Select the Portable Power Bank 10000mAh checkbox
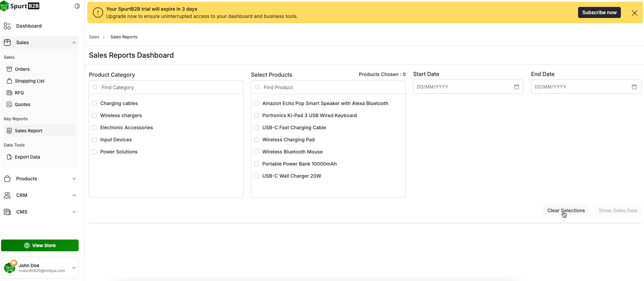Image resolution: width=644 pixels, height=281 pixels. click(x=256, y=164)
